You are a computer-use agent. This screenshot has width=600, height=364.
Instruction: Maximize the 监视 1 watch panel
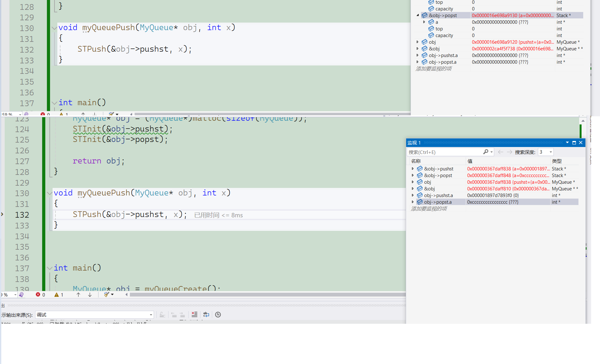click(574, 143)
